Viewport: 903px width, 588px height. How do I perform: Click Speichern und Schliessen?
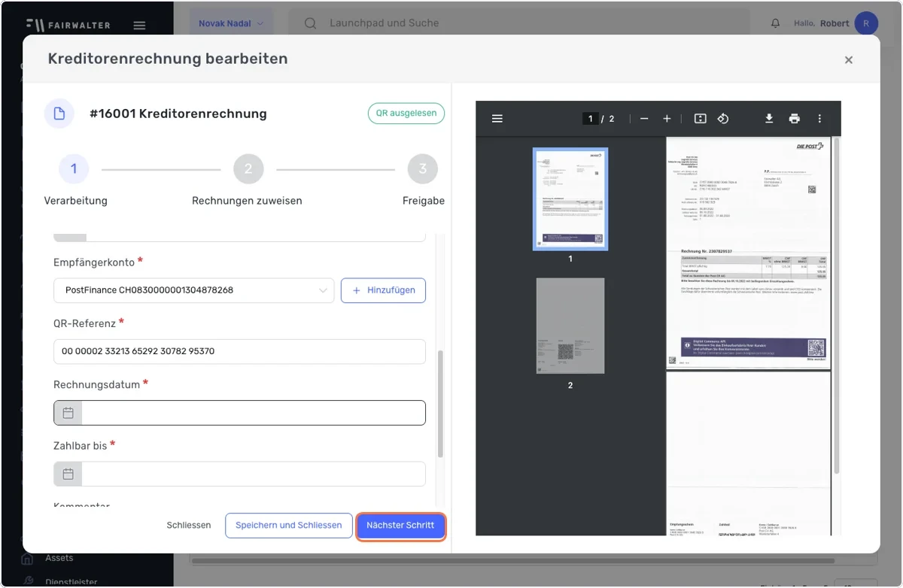coord(289,525)
